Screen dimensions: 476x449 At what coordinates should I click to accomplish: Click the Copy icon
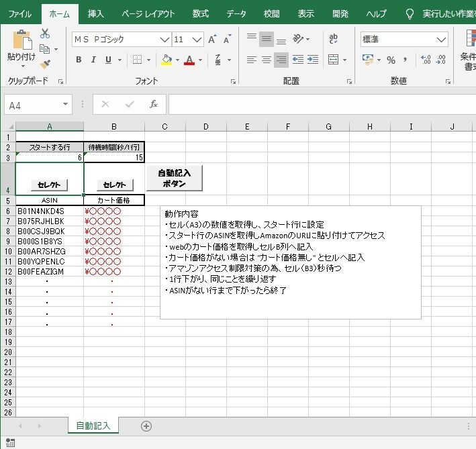[44, 49]
